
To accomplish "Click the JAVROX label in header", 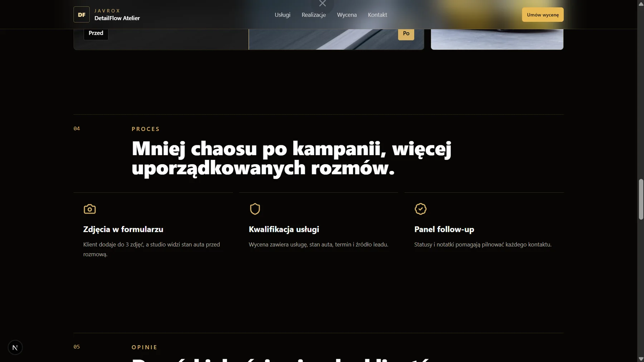I will [x=107, y=11].
